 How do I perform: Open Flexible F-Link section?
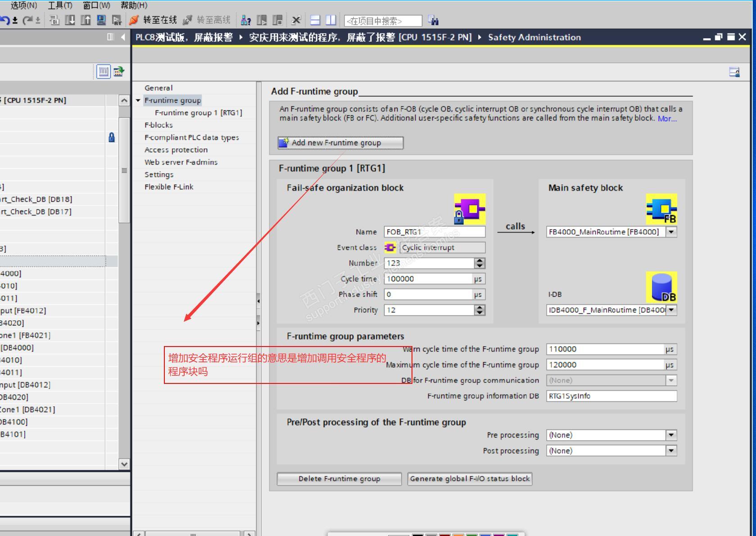pos(169,187)
